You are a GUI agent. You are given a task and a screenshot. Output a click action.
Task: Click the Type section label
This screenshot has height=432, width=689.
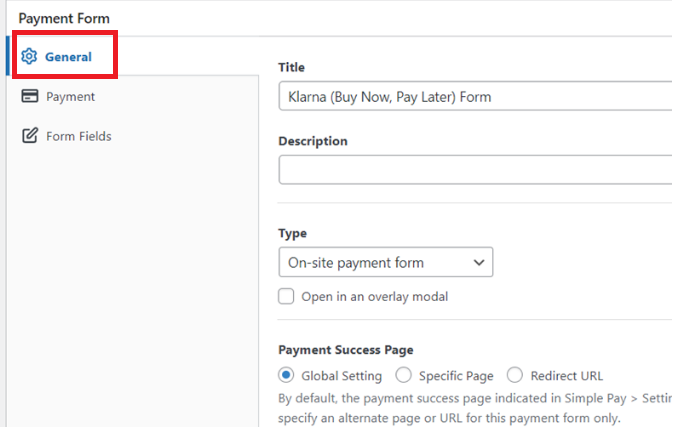(293, 233)
